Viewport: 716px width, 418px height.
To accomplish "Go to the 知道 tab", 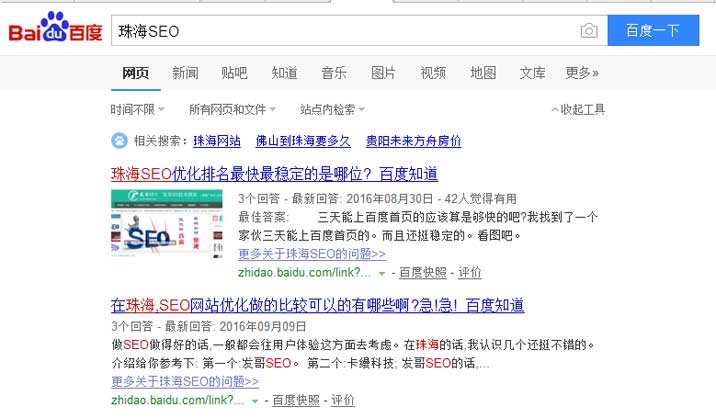I will click(x=284, y=73).
